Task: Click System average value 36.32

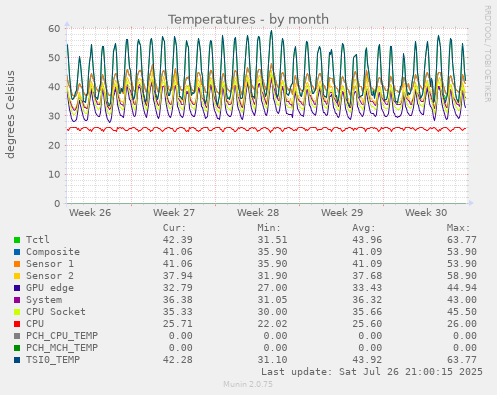Action: (367, 300)
